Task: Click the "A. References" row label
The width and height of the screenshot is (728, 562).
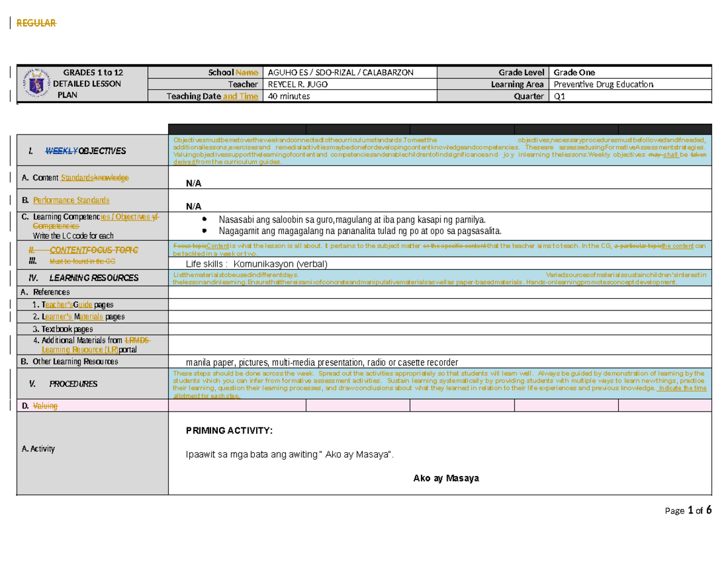Action: tap(45, 292)
